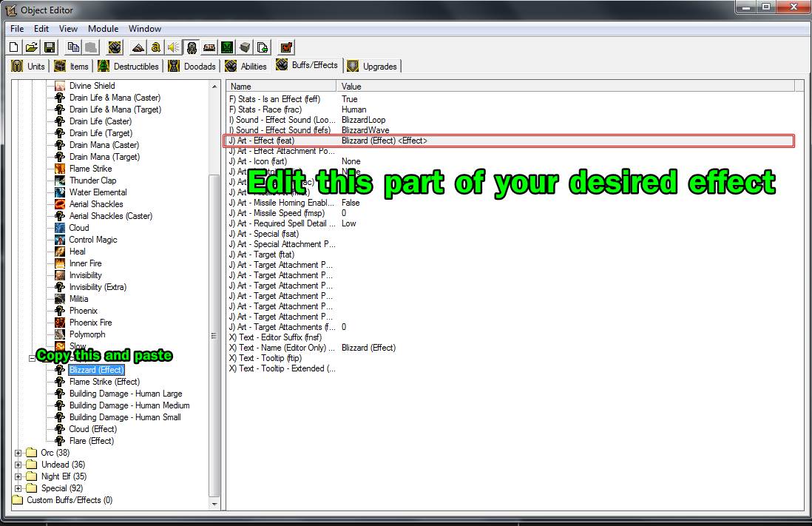Open the Terrain Editor mountain icon
Viewport: 812px width, 526px height.
pyautogui.click(x=138, y=47)
